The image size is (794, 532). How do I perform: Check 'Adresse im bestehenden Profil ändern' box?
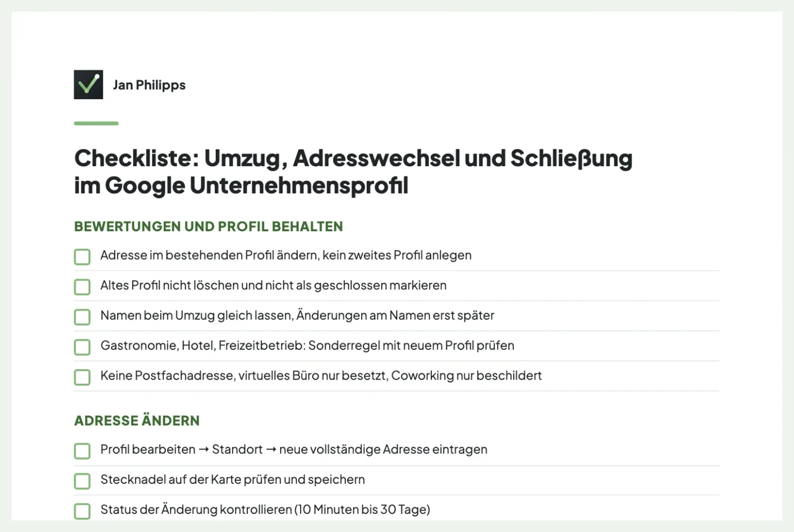coord(82,257)
